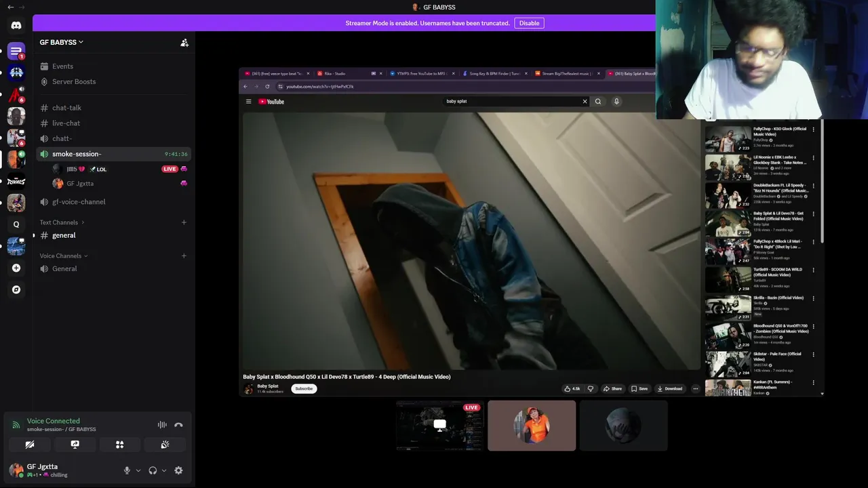This screenshot has width=868, height=488.
Task: Select the server with the Q icon
Action: point(16,224)
